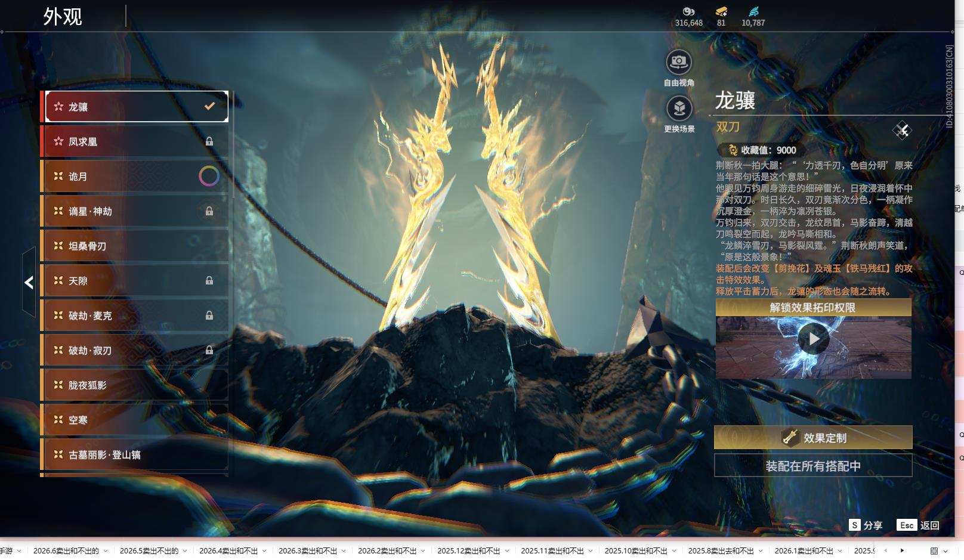
Task: Select the 凤求凰 skin in the list
Action: 135,141
